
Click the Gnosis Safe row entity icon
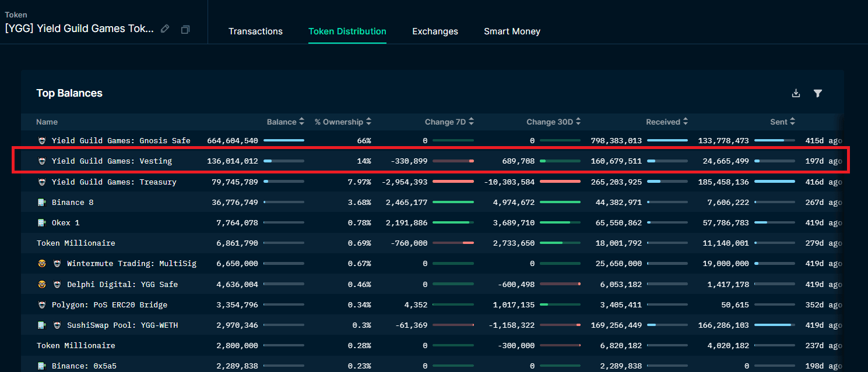[x=41, y=141]
